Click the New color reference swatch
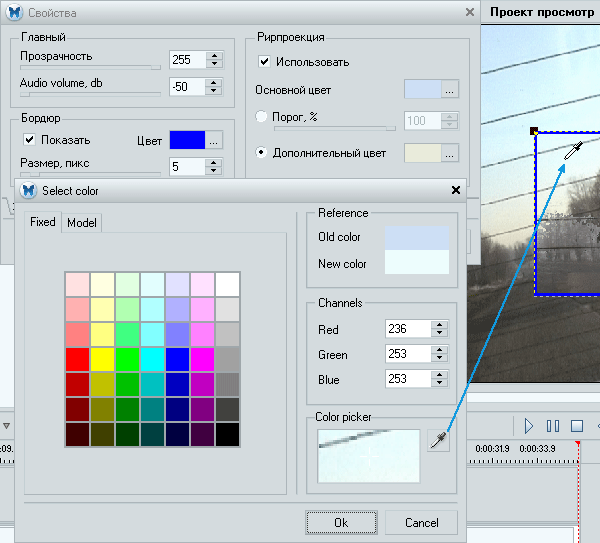600x543 pixels. (417, 262)
